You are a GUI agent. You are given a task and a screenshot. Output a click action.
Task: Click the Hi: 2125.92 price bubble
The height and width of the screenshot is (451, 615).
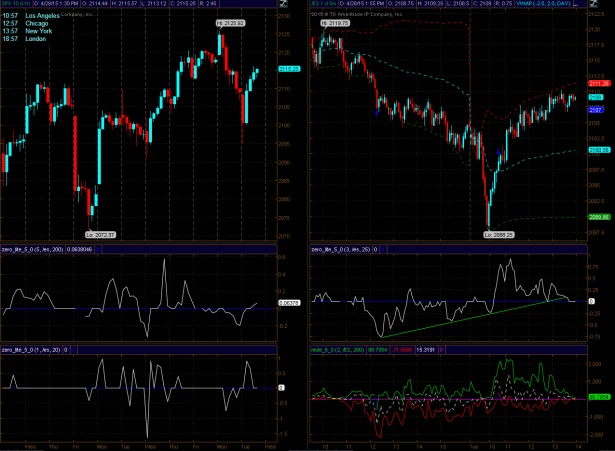click(x=230, y=22)
